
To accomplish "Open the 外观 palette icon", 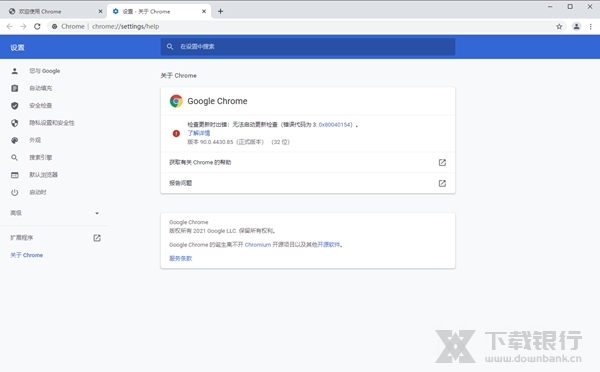I will 15,140.
